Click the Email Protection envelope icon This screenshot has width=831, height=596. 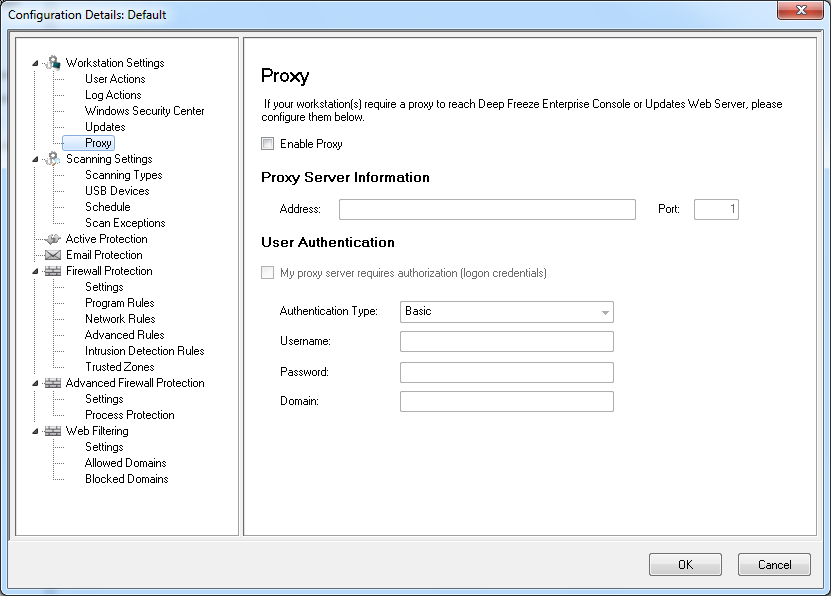53,255
